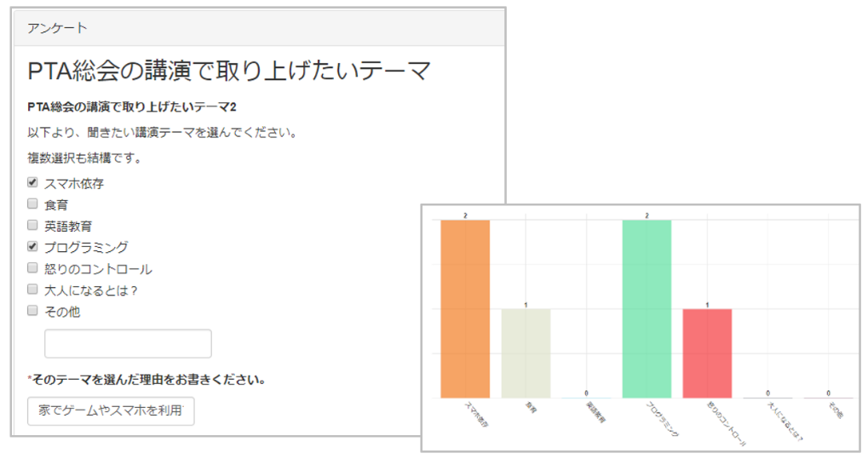Tick the 英語教育 option
Viewport: 868px width, 459px height.
click(33, 225)
